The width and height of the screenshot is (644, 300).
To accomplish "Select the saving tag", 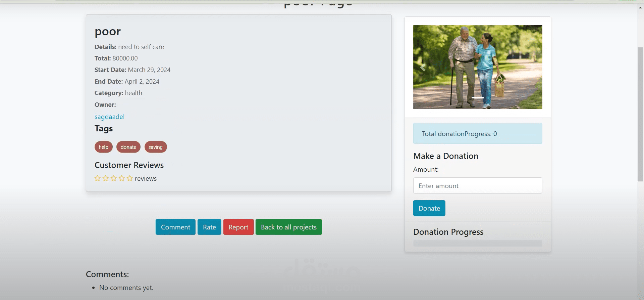I will [156, 147].
